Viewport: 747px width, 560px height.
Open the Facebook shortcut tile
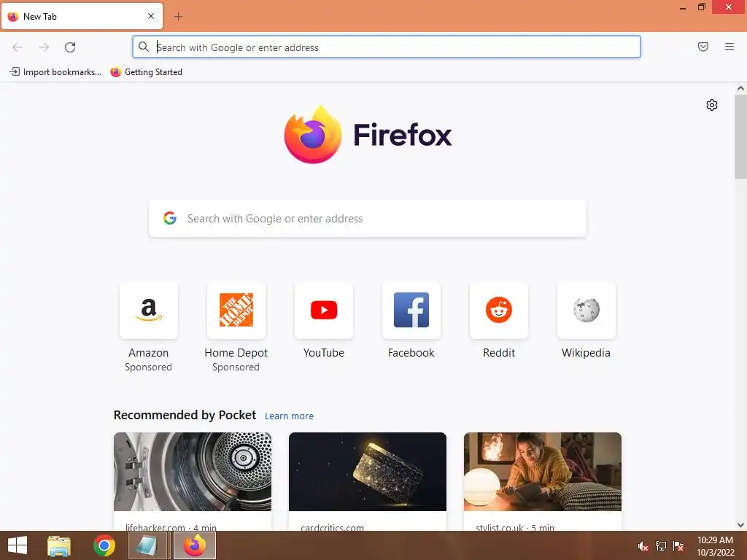coord(411,311)
